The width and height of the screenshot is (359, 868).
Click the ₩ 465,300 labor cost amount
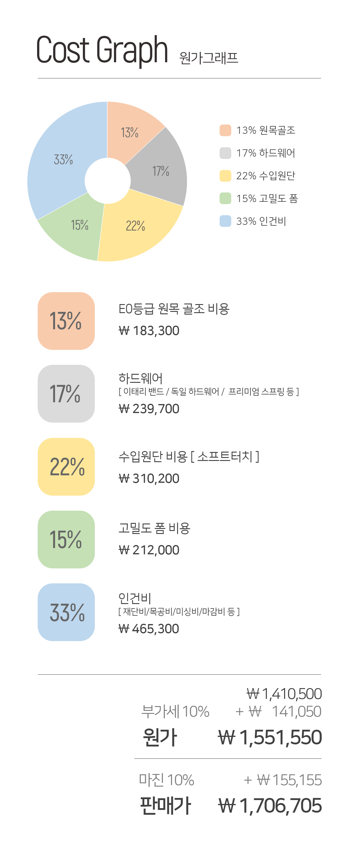coord(148,629)
